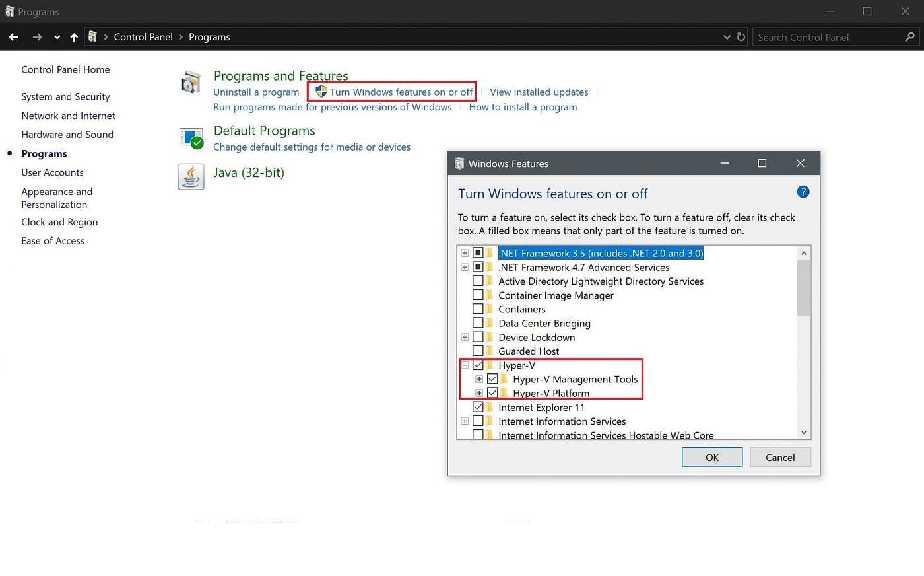Open Network and Internet category
This screenshot has width=924, height=576.
(68, 116)
